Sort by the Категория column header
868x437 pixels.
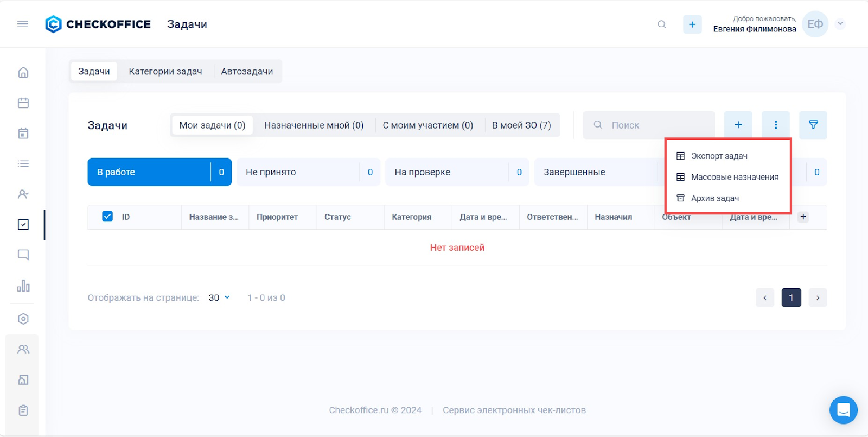[412, 217]
